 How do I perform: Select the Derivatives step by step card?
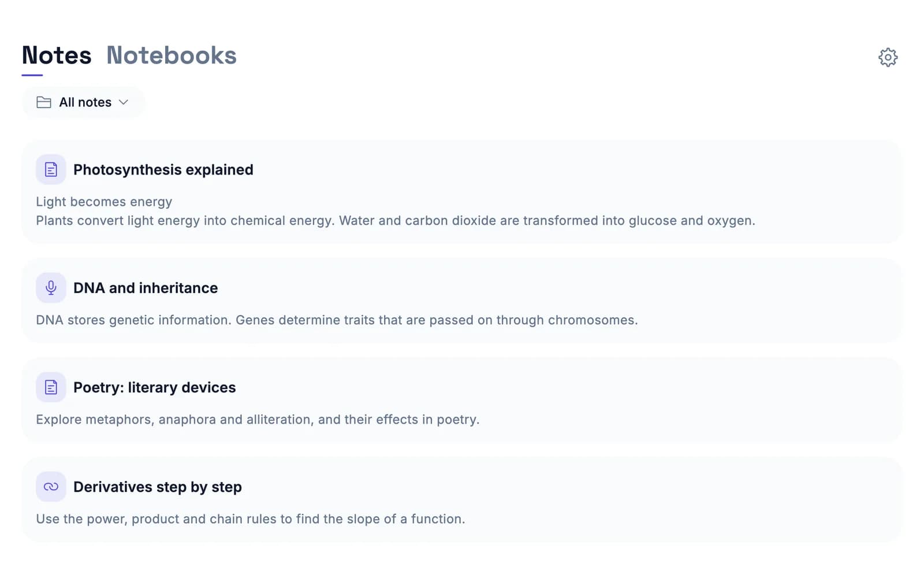pos(461,500)
